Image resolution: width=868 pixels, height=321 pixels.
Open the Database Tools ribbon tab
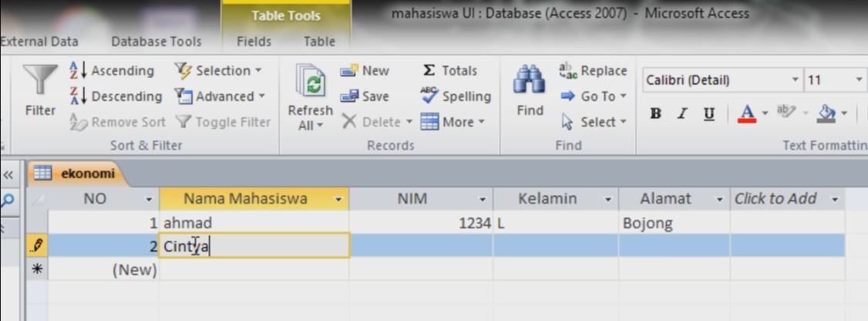[x=156, y=42]
